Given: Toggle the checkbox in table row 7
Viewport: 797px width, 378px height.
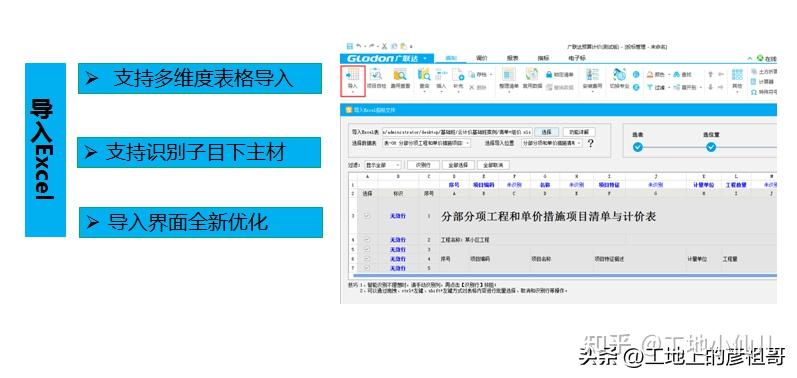Looking at the screenshot, I should click(367, 268).
